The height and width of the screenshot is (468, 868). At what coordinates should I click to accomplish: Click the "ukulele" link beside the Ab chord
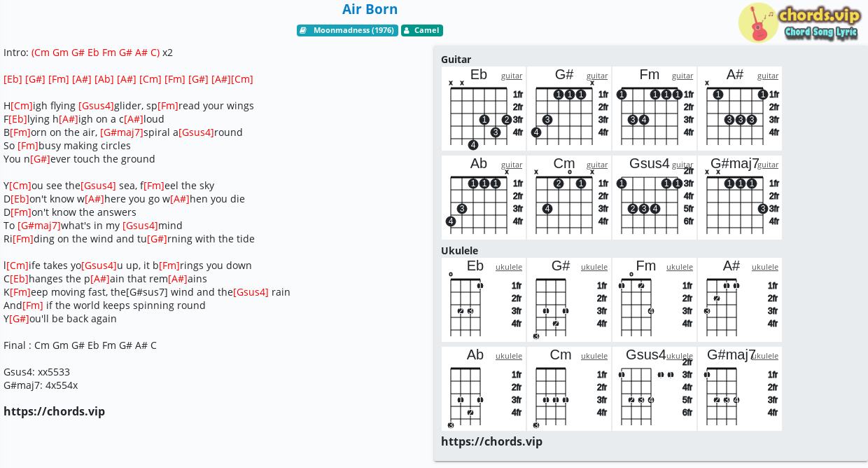(x=509, y=356)
